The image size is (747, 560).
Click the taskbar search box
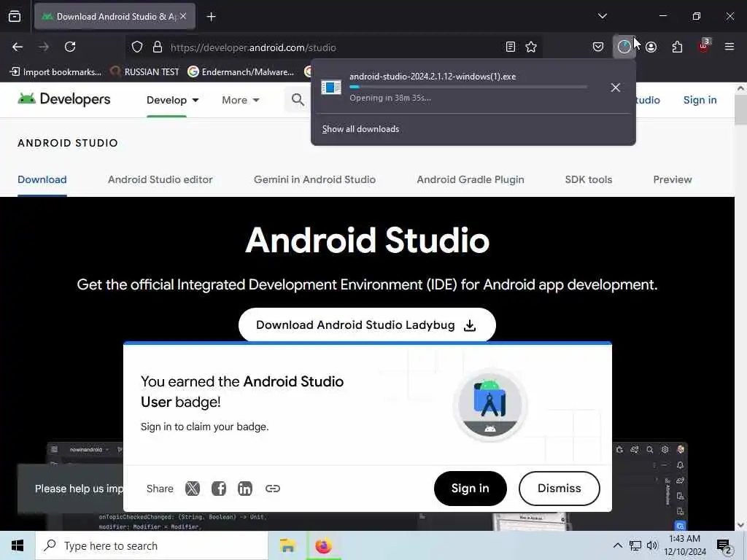tap(152, 545)
